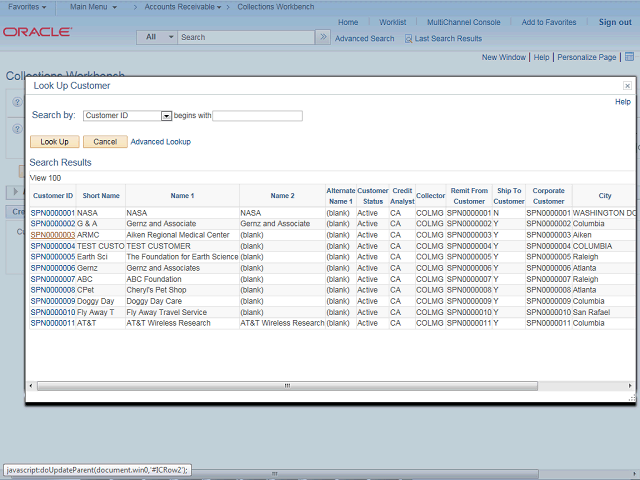Sort results by the Short Name column
The height and width of the screenshot is (480, 640).
click(102, 195)
